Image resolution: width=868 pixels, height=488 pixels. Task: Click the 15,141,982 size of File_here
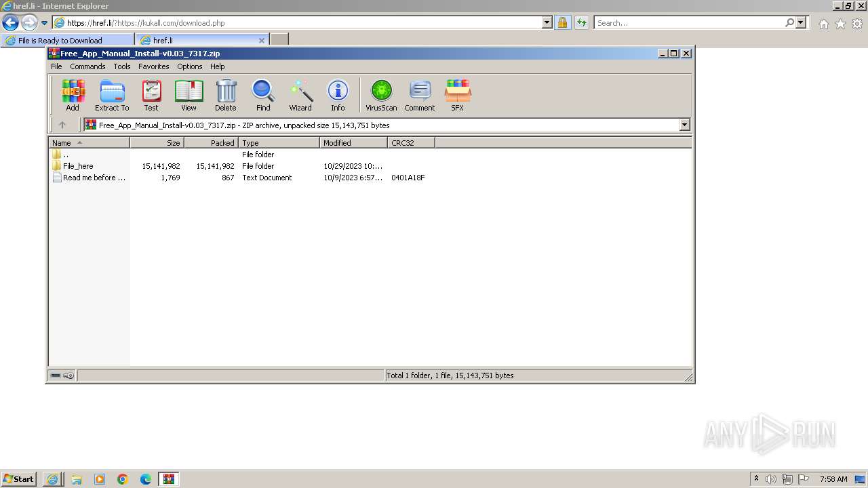tap(161, 166)
